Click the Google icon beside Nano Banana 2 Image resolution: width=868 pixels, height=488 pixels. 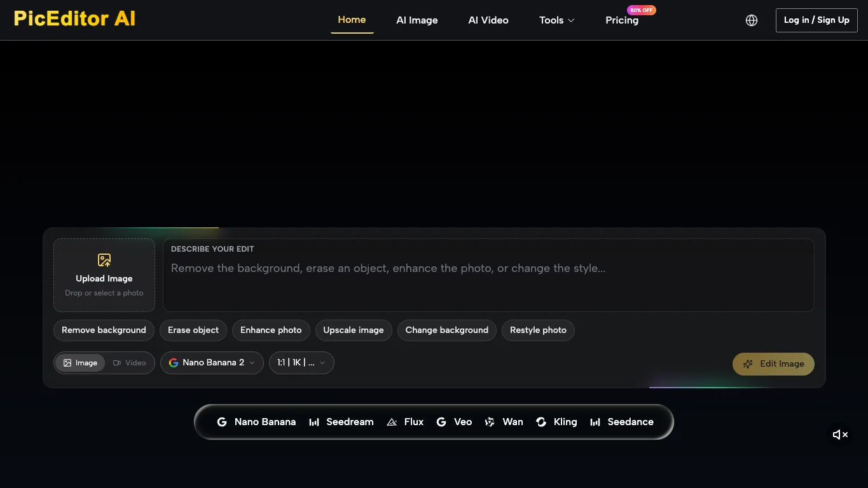pyautogui.click(x=174, y=363)
